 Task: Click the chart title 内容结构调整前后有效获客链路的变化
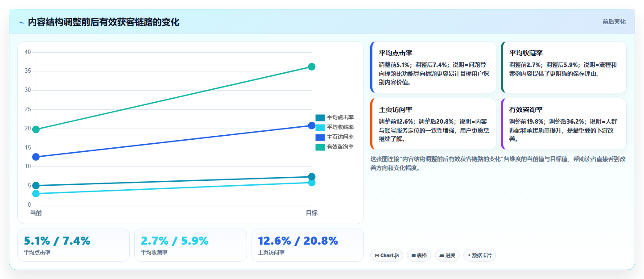pos(103,22)
